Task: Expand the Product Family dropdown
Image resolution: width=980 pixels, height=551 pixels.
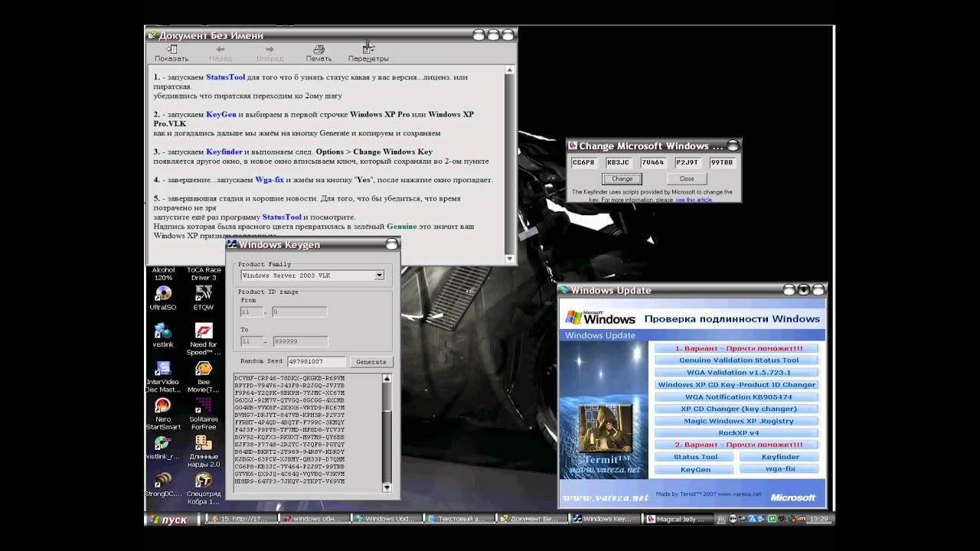Action: (379, 275)
